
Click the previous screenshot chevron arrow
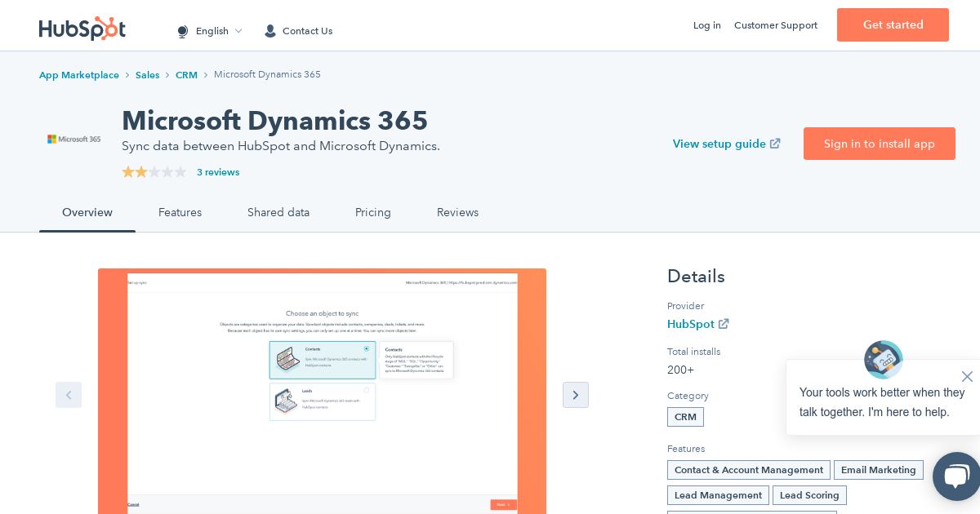69,395
